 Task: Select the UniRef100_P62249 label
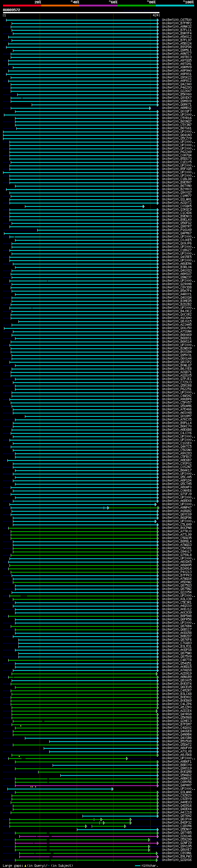pos(176,152)
